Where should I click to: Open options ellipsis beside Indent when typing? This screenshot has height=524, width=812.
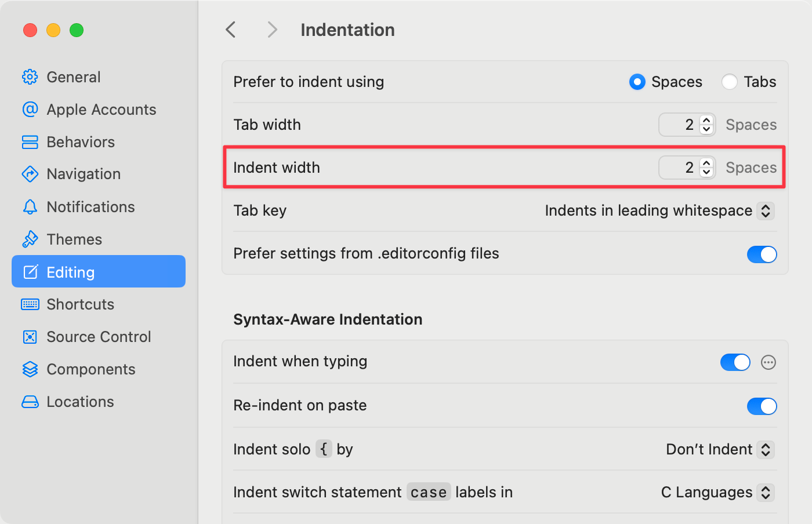[x=768, y=362]
